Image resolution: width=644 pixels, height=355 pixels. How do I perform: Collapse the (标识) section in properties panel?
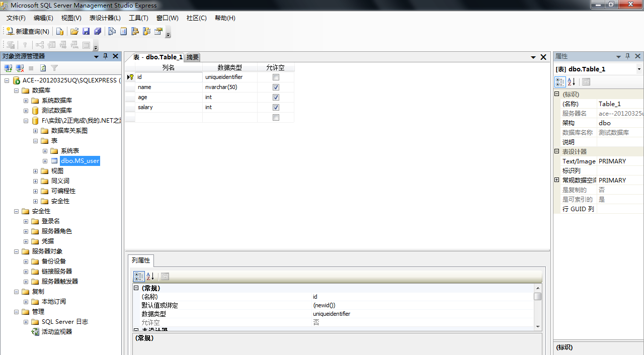point(557,94)
